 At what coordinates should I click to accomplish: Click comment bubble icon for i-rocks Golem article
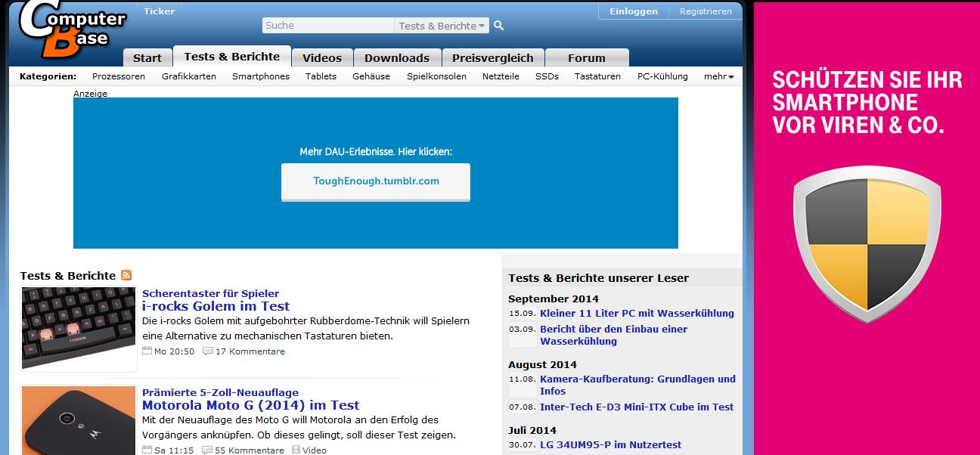[207, 351]
